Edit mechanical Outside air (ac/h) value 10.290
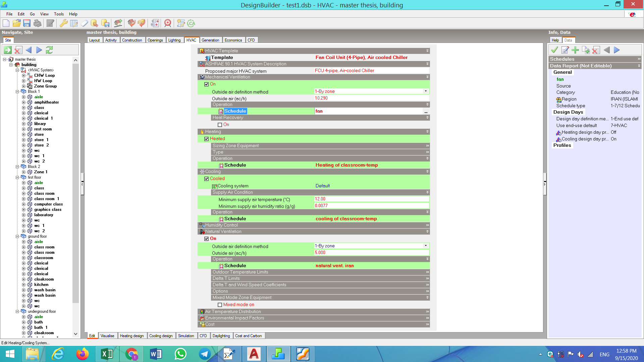The height and width of the screenshot is (362, 644). [372, 98]
